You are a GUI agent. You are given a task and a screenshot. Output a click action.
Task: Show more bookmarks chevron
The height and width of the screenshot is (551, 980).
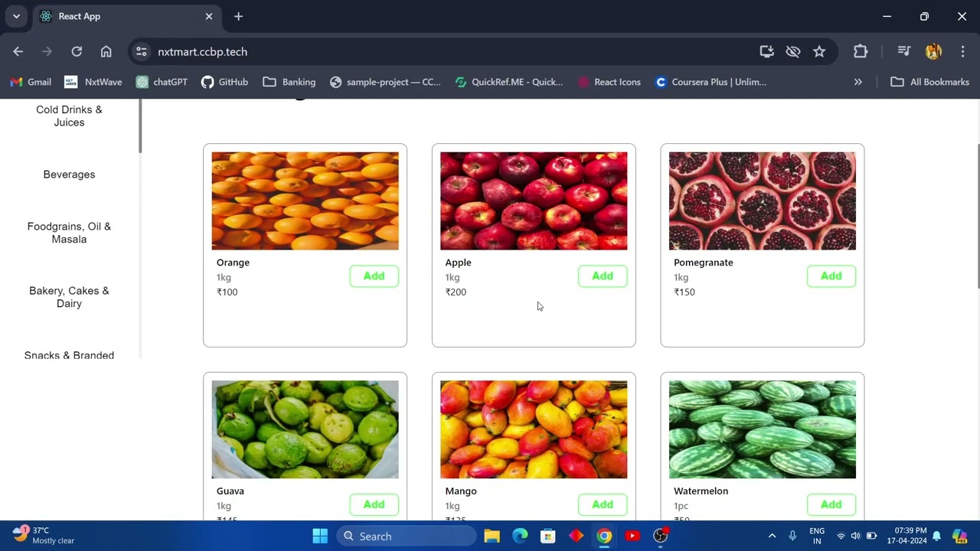(858, 82)
